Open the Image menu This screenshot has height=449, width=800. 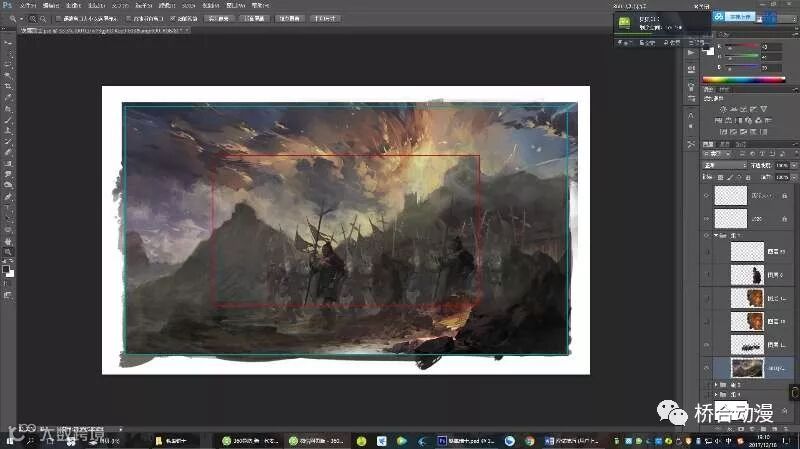pyautogui.click(x=73, y=5)
